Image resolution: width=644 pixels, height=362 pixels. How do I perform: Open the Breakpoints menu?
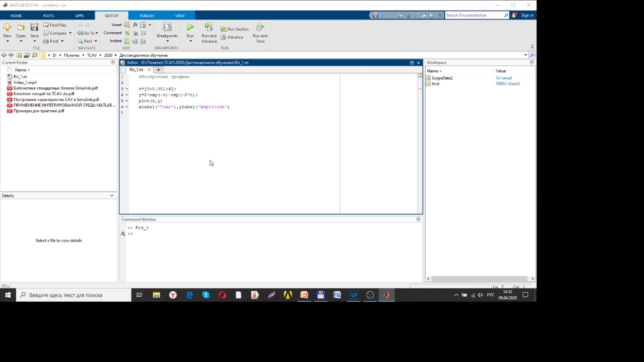tap(167, 33)
